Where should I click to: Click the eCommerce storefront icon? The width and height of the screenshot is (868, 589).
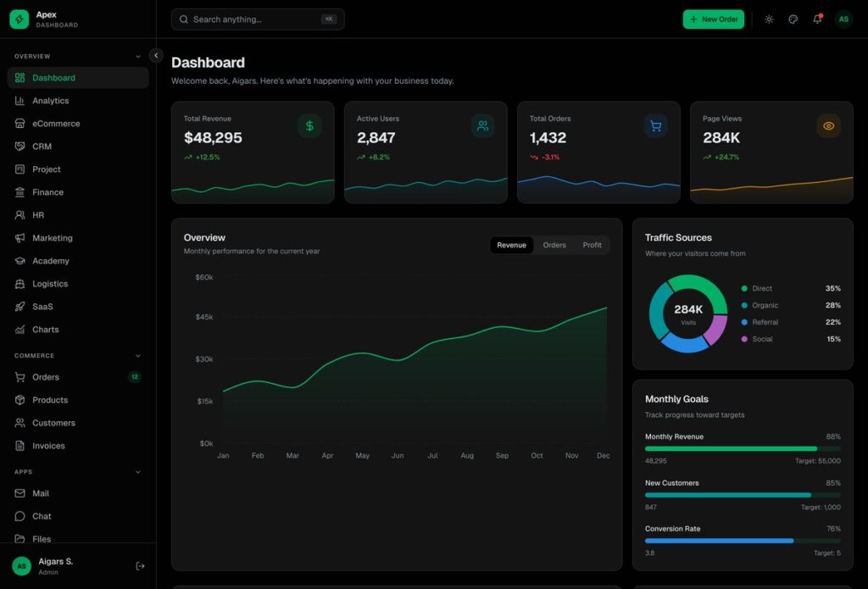(20, 124)
